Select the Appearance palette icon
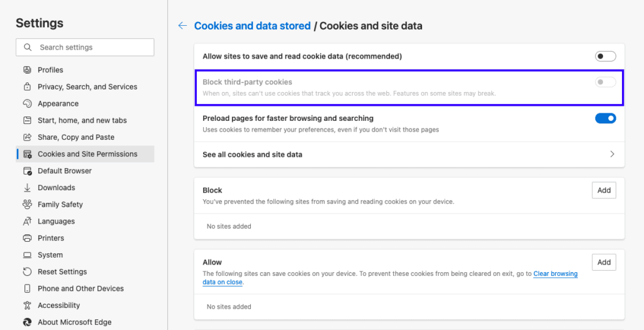The height and width of the screenshot is (330, 644). point(27,104)
